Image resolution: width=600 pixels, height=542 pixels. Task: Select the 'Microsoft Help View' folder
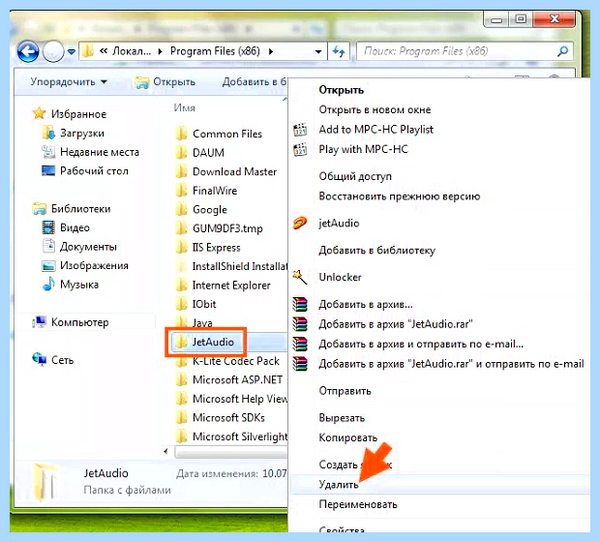(231, 399)
